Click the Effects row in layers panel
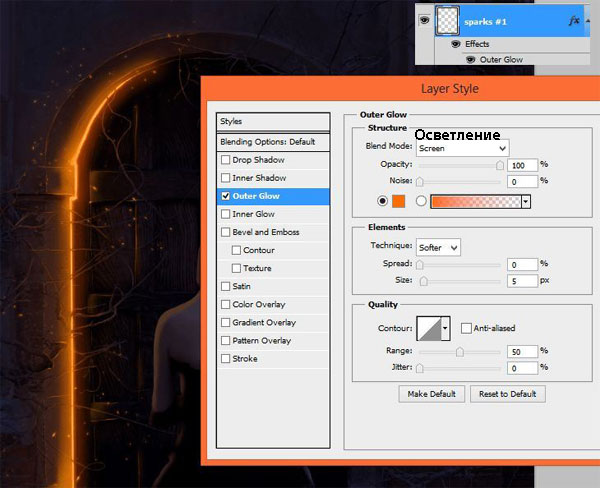 pos(512,44)
